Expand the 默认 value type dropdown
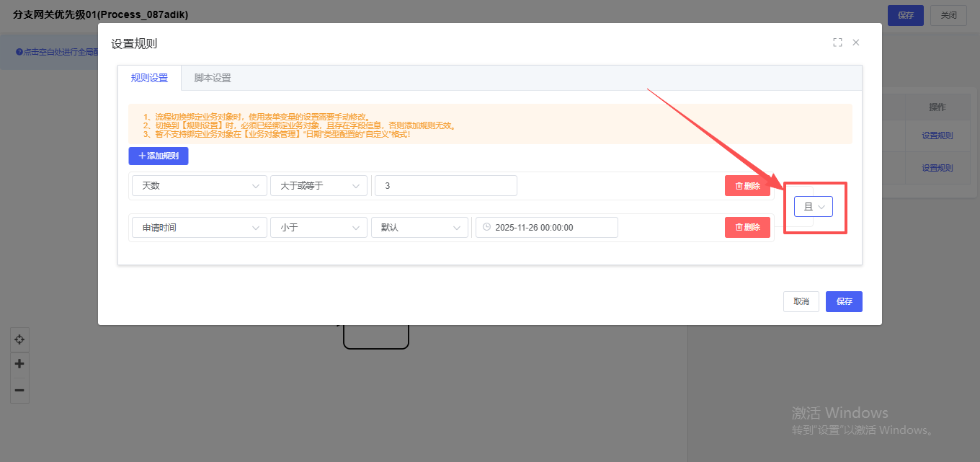Viewport: 980px width, 462px height. pyautogui.click(x=419, y=227)
